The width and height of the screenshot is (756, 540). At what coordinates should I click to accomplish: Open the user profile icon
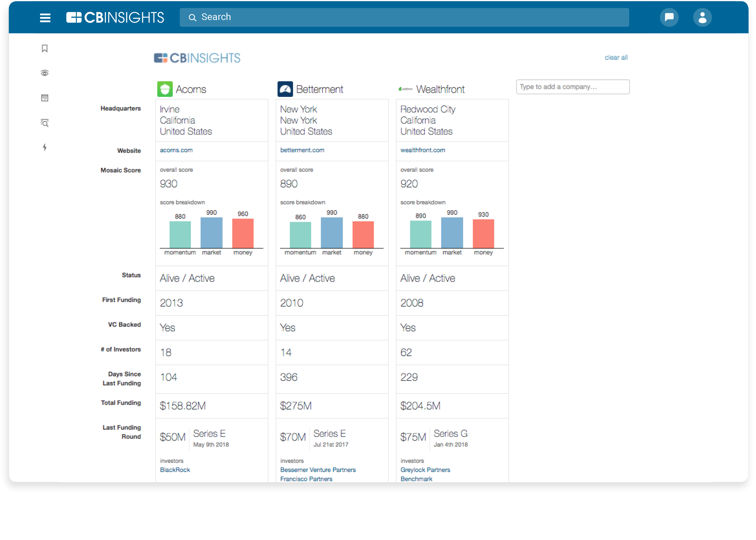[702, 17]
